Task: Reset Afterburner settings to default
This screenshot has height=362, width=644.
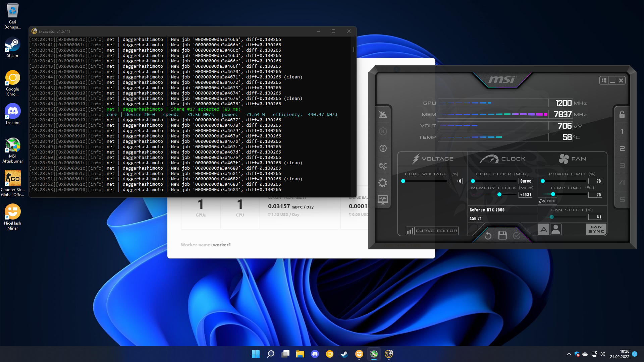Action: (x=488, y=236)
